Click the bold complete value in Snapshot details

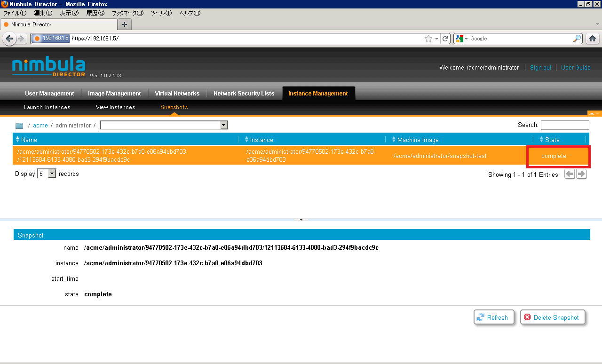click(x=98, y=294)
